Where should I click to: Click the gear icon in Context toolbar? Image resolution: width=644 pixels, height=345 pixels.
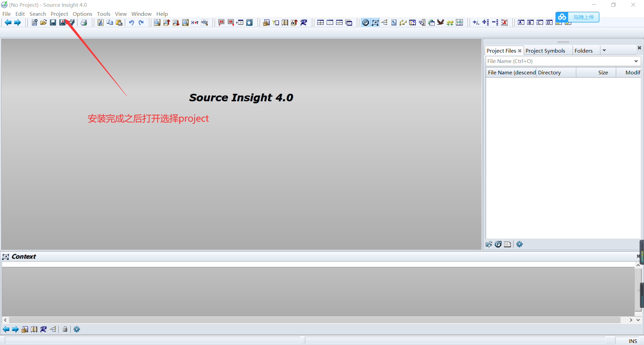77,329
